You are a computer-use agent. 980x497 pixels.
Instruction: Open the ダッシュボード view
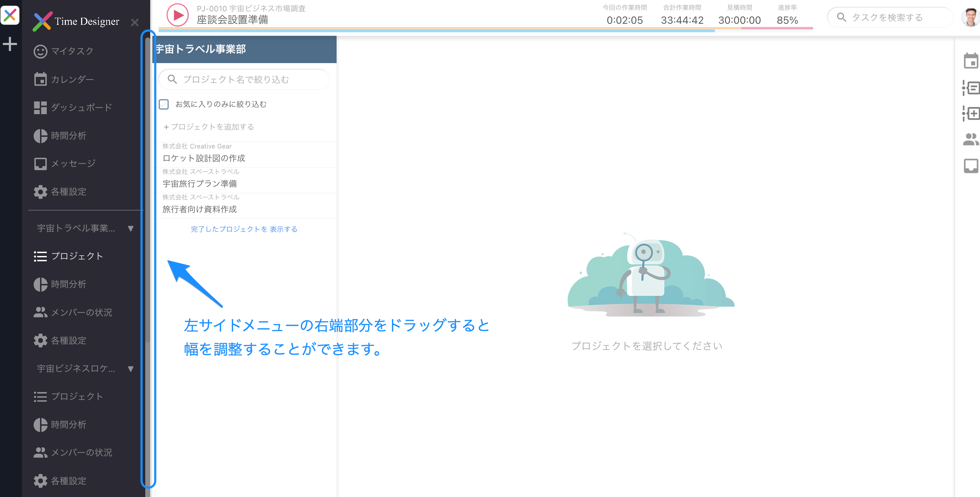(x=81, y=107)
